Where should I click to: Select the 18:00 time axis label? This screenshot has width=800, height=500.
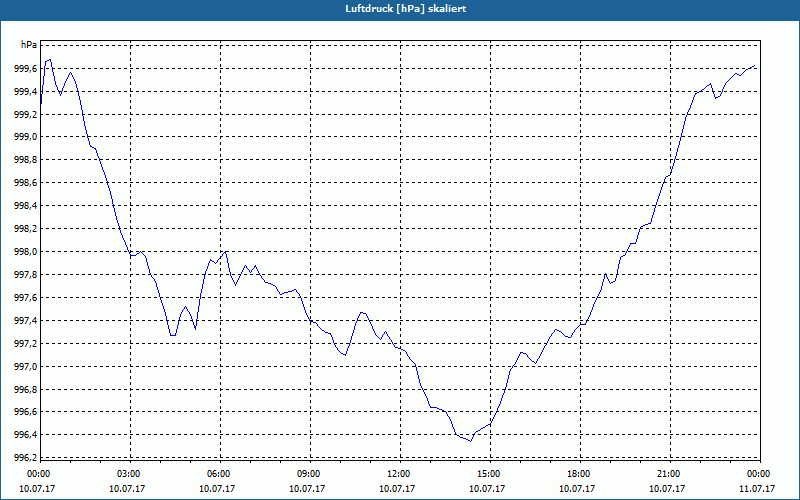578,474
